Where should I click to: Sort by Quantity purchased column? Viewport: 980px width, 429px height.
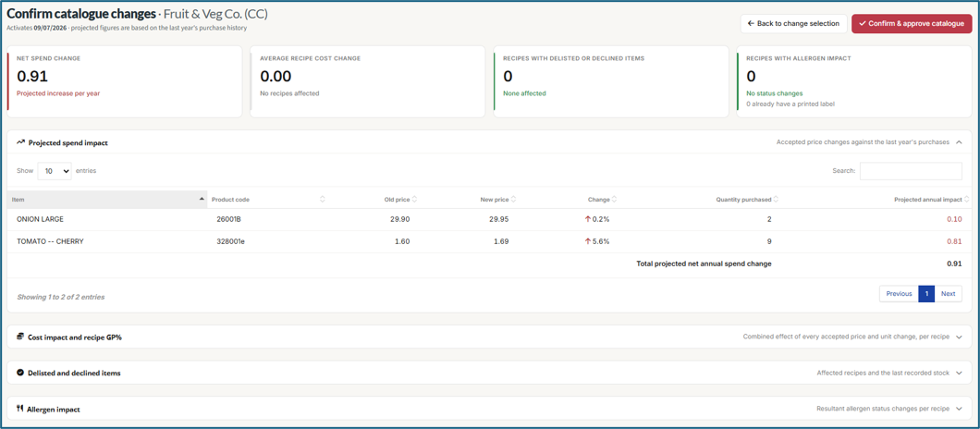tap(700, 200)
